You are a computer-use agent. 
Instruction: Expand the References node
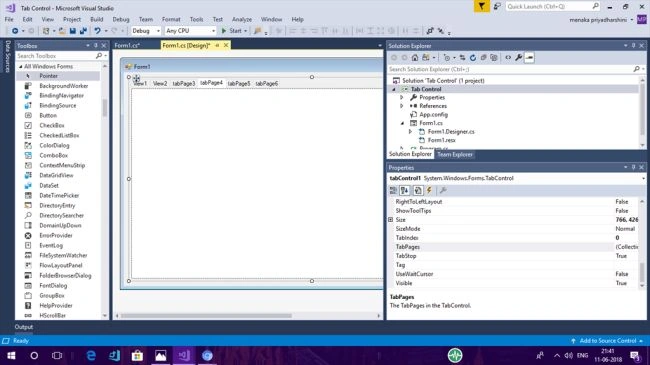[x=401, y=106]
